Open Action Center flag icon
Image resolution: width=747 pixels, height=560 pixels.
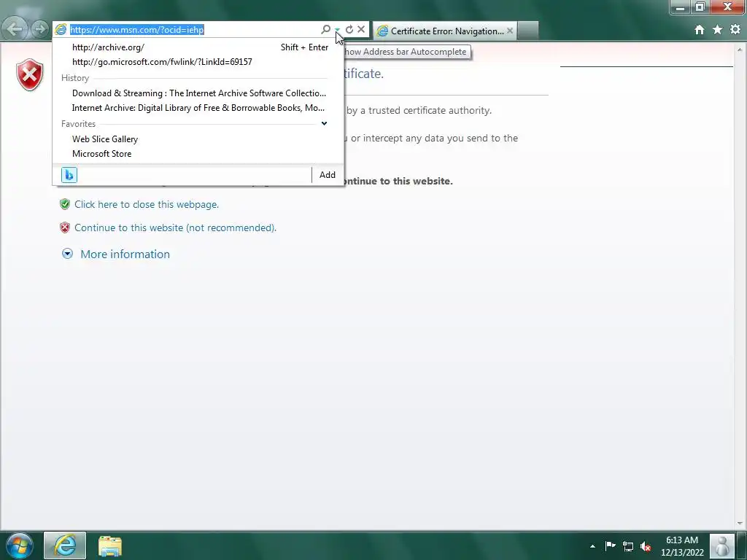[611, 545]
